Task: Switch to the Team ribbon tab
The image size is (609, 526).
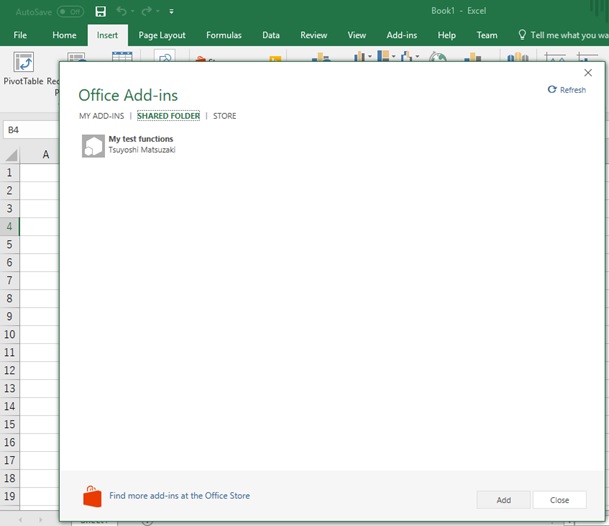Action: [487, 35]
